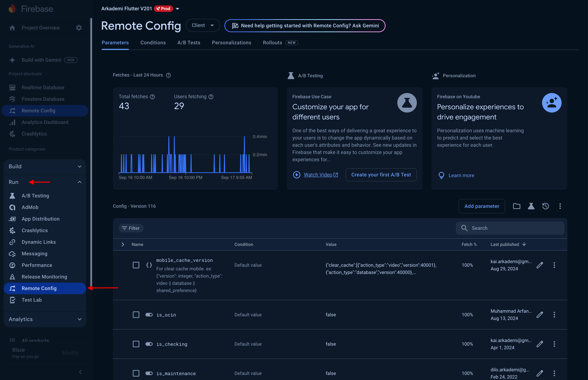This screenshot has height=380, width=588.
Task: Click the Add parameter button
Action: click(x=481, y=206)
